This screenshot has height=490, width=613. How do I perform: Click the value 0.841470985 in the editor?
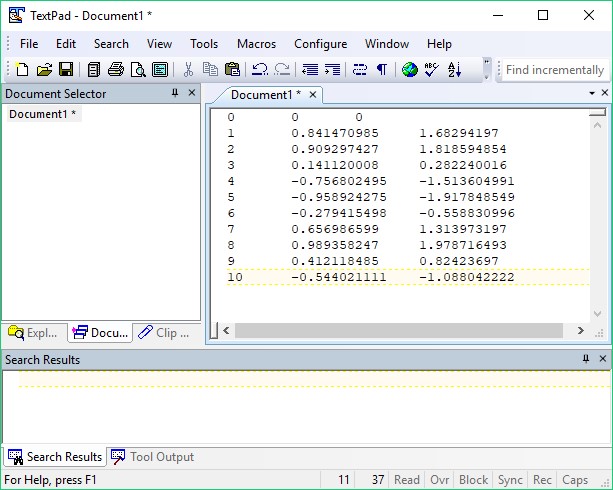pyautogui.click(x=335, y=133)
